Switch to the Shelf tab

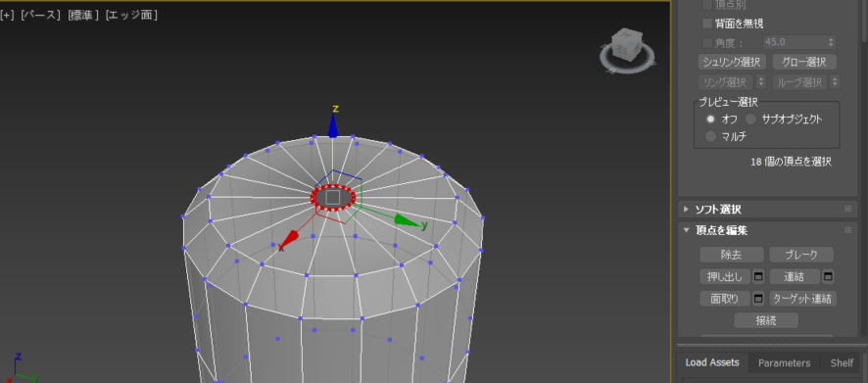(842, 363)
